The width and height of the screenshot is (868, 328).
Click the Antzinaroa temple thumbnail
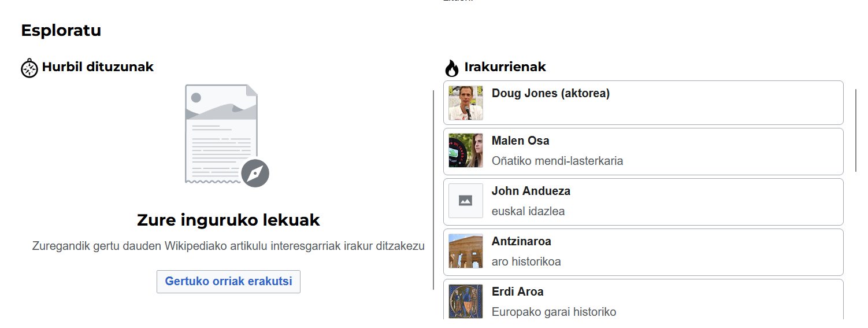(x=465, y=251)
